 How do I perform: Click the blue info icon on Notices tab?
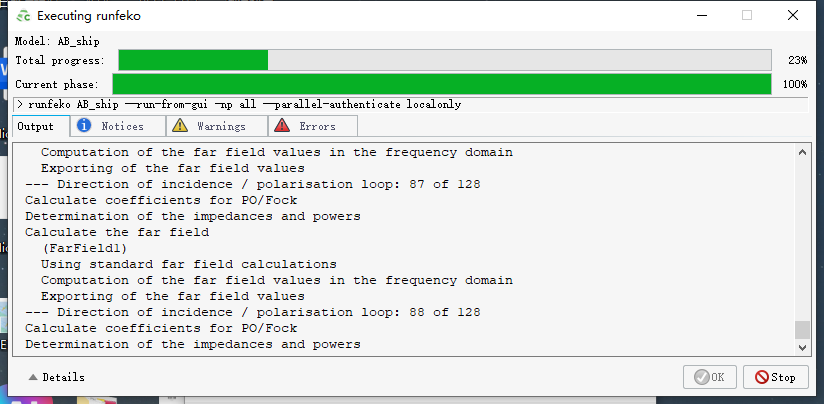84,126
